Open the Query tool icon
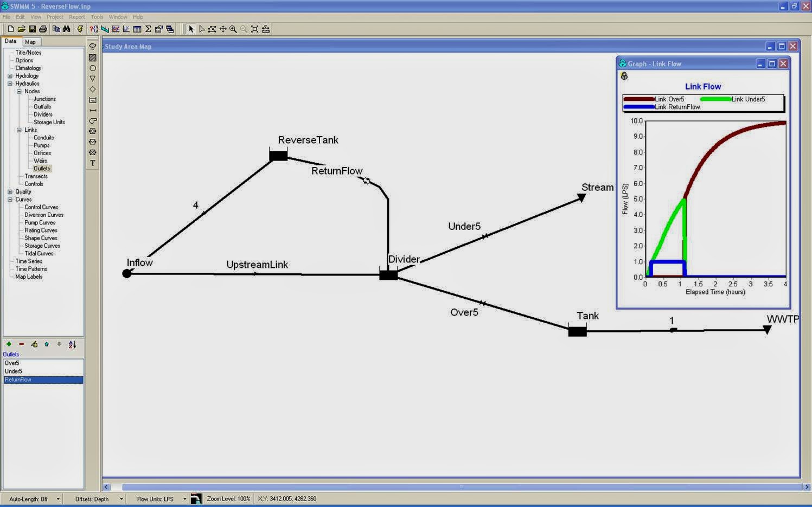The width and height of the screenshot is (812, 507). pyautogui.click(x=93, y=29)
